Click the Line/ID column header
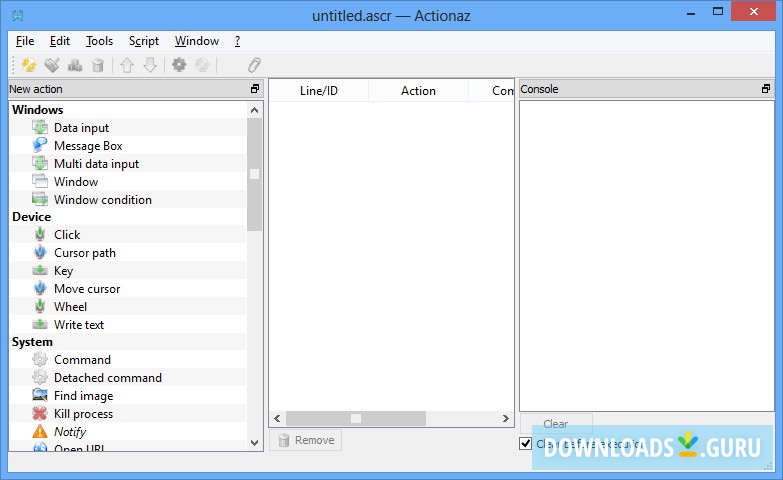 (319, 90)
